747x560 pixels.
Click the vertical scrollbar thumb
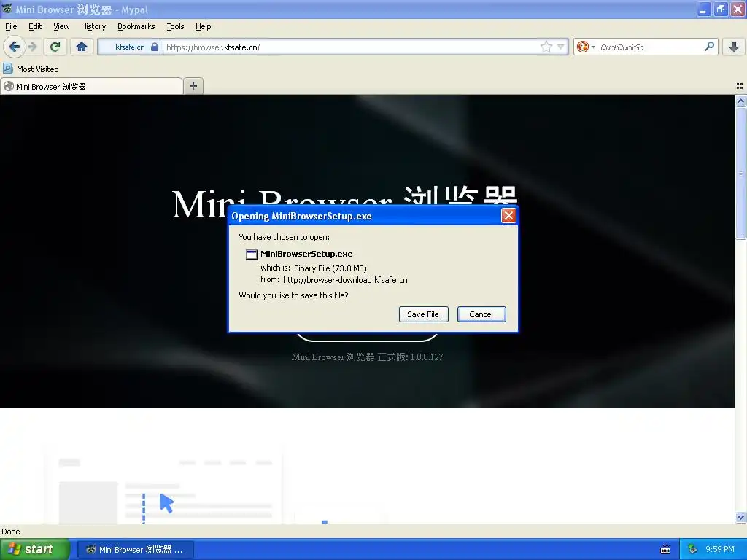coord(740,174)
